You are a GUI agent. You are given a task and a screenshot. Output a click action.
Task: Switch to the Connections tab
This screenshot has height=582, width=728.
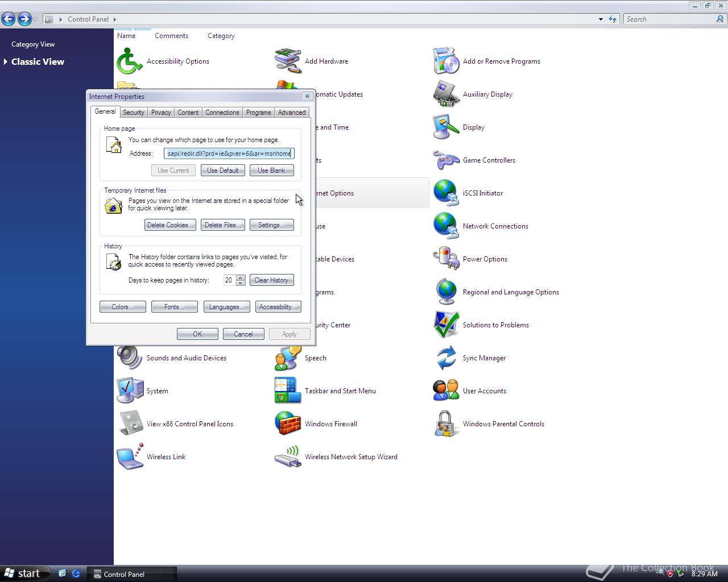point(222,113)
